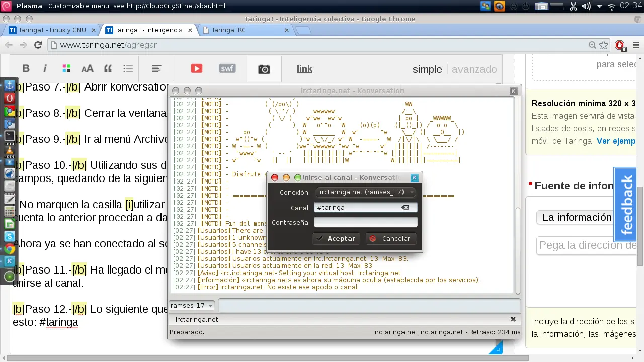Screen dimensions: 644x362
Task: Click the 02:34 clock
Action: [x=631, y=6]
